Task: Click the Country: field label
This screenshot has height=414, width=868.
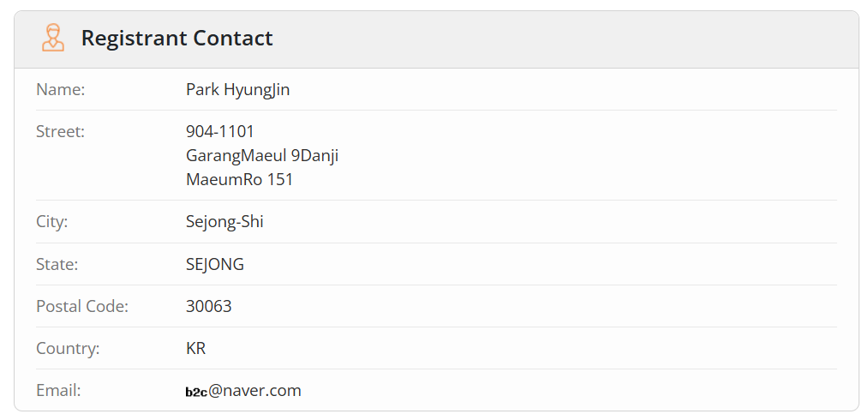Action: (x=68, y=349)
